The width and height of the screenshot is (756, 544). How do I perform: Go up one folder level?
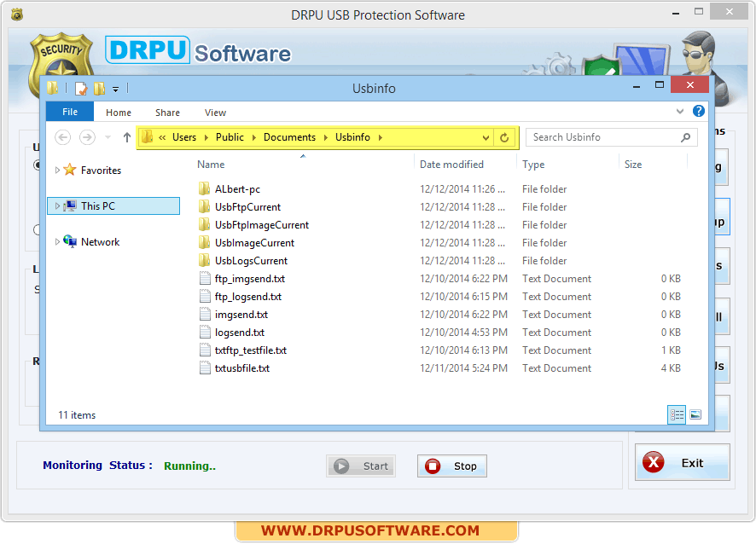click(x=127, y=137)
